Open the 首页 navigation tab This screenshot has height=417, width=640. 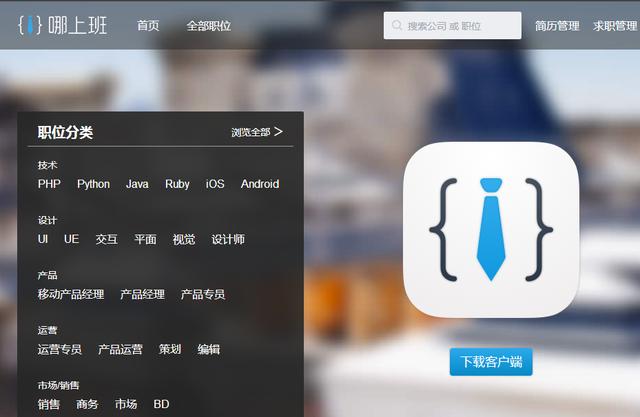148,26
